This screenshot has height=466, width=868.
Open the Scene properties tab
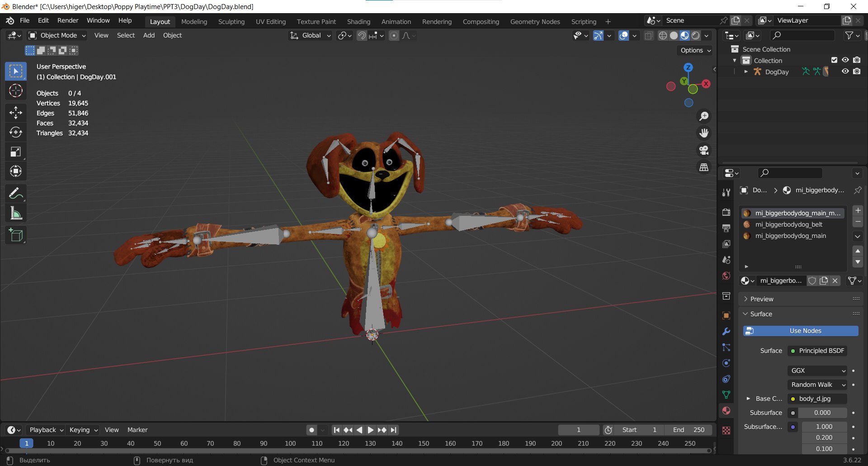click(x=726, y=260)
